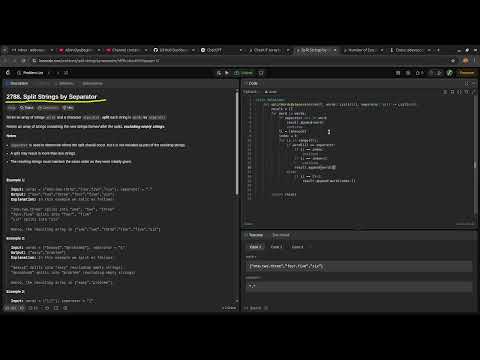The height and width of the screenshot is (360, 480).
Task: Click editor fullscreen icon
Action: click(x=474, y=92)
